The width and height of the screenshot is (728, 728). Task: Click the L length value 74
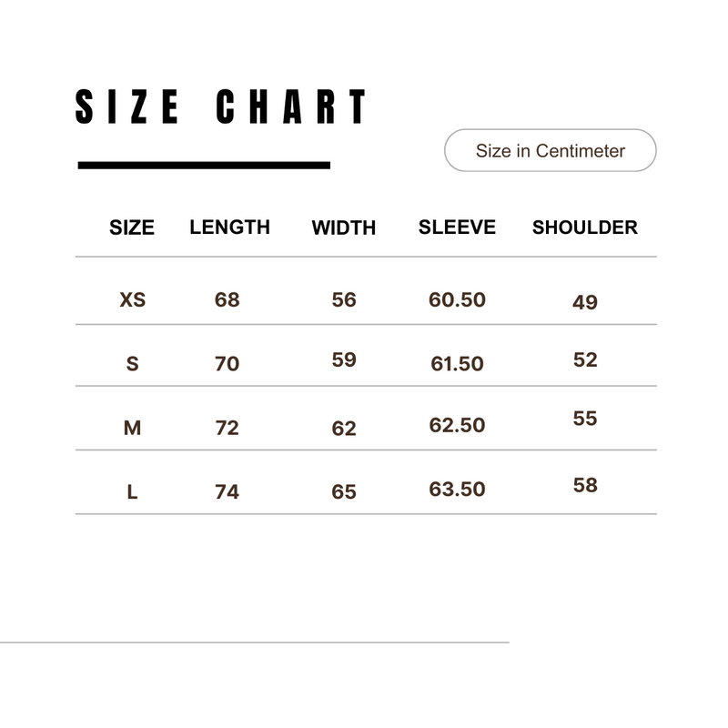pos(227,492)
